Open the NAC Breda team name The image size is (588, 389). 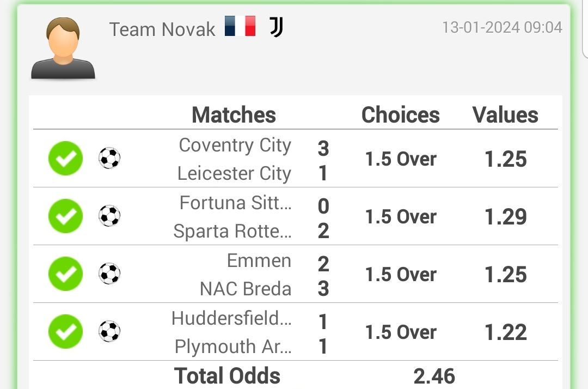246,289
